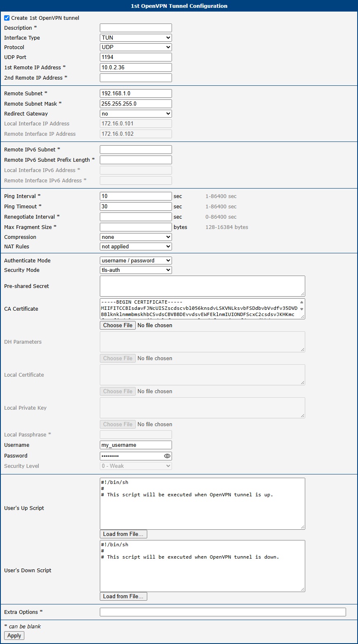Click Remote IPv6 Subnet field
The width and height of the screenshot is (358, 644).
[136, 149]
